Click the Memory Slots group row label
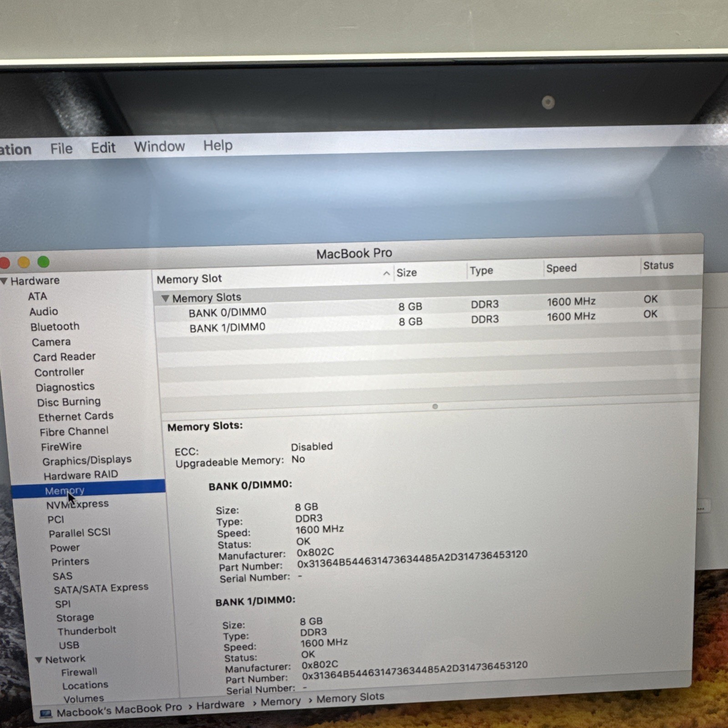This screenshot has height=728, width=728. point(207,298)
